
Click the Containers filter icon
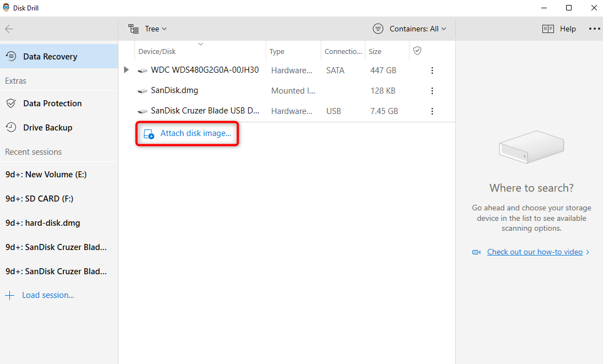click(378, 29)
